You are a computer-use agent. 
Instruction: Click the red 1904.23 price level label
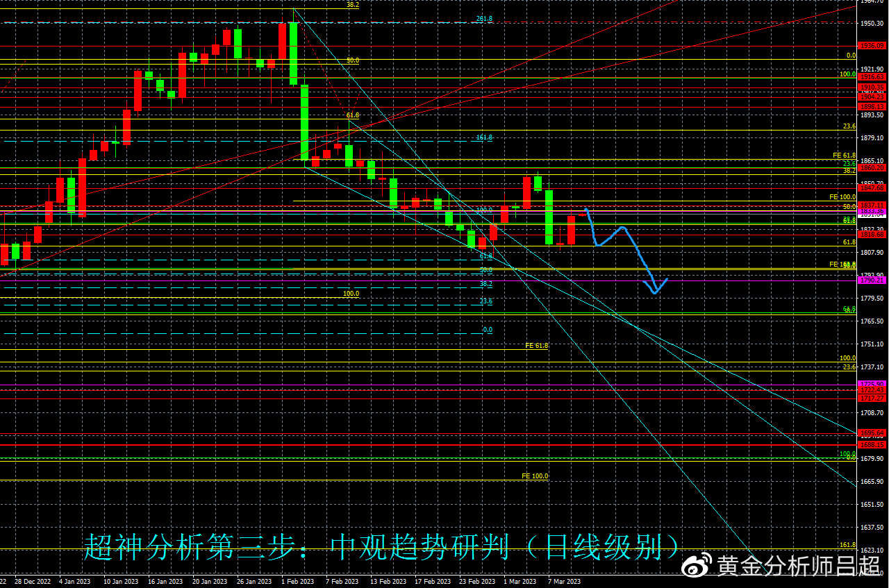pos(872,97)
